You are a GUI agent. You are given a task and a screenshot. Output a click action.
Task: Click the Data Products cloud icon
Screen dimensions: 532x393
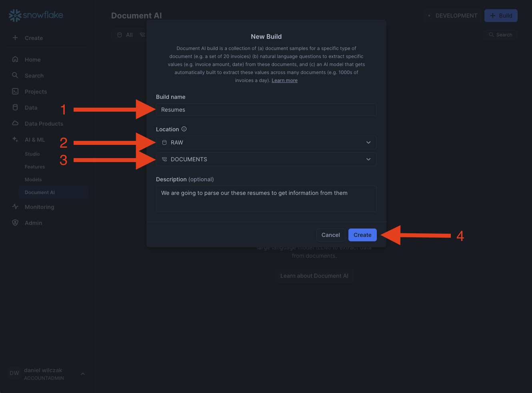tap(15, 123)
